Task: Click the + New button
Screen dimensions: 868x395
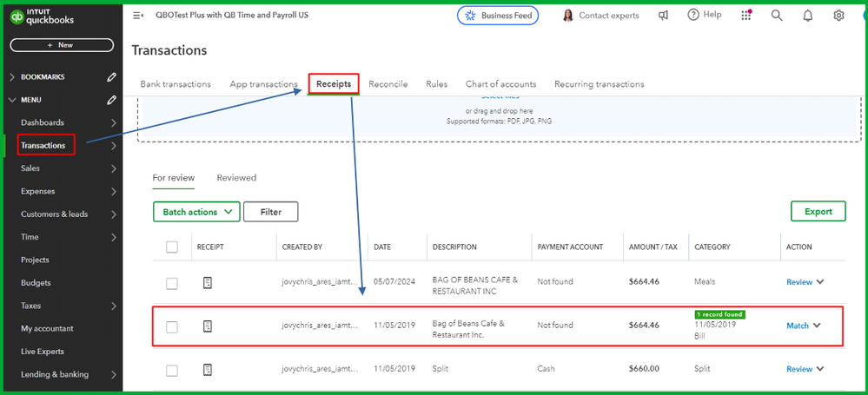Action: point(62,45)
